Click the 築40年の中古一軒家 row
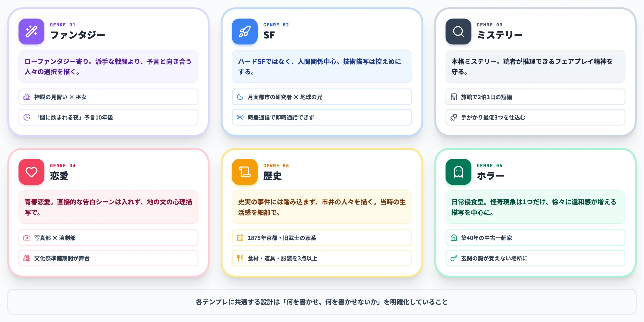Screen dimensions: 644x322 coord(535,238)
